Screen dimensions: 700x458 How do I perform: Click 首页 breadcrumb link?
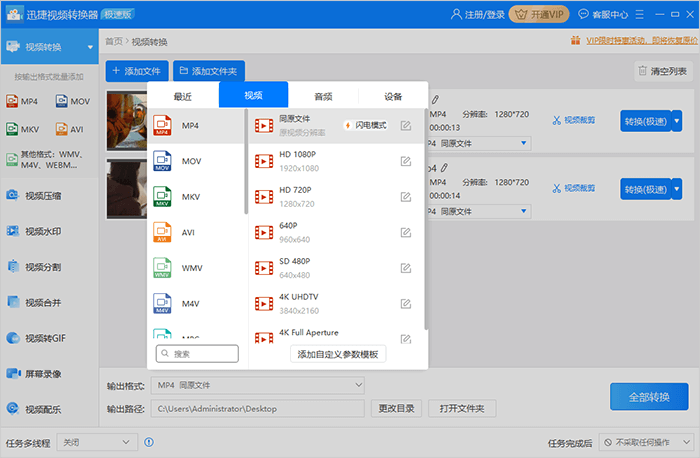point(114,42)
